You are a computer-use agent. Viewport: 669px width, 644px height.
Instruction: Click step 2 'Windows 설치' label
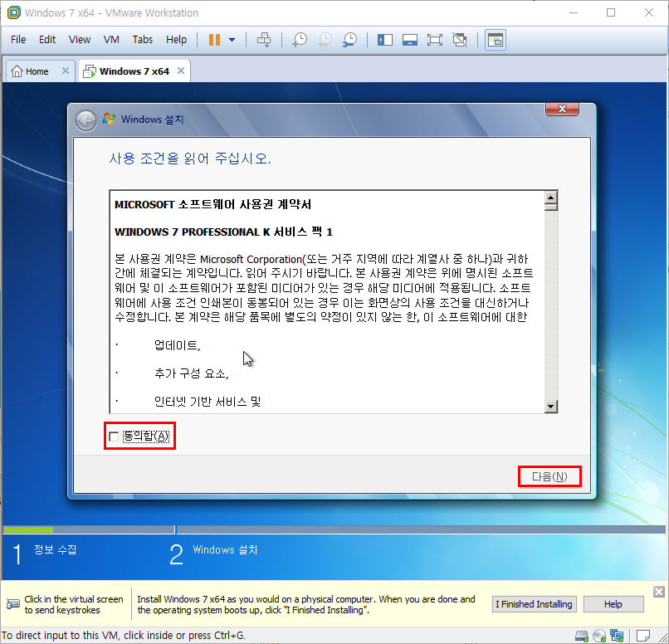pos(225,549)
